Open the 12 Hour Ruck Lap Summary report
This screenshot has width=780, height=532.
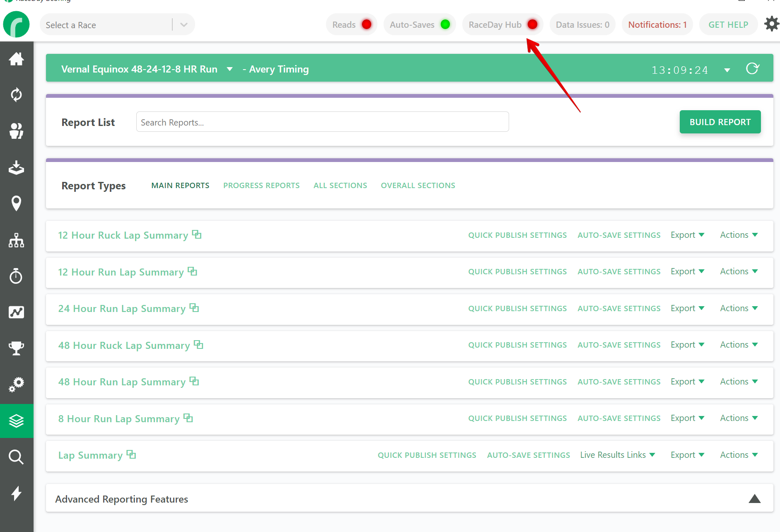pos(123,235)
